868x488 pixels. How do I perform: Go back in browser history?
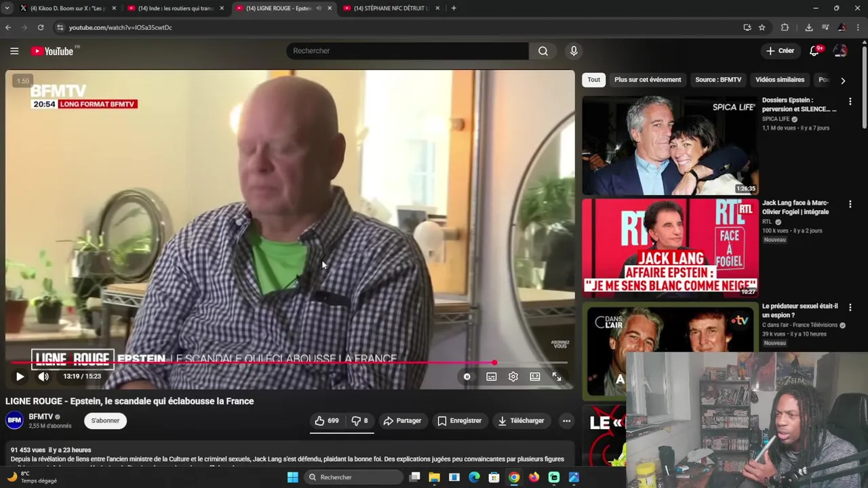tap(8, 27)
